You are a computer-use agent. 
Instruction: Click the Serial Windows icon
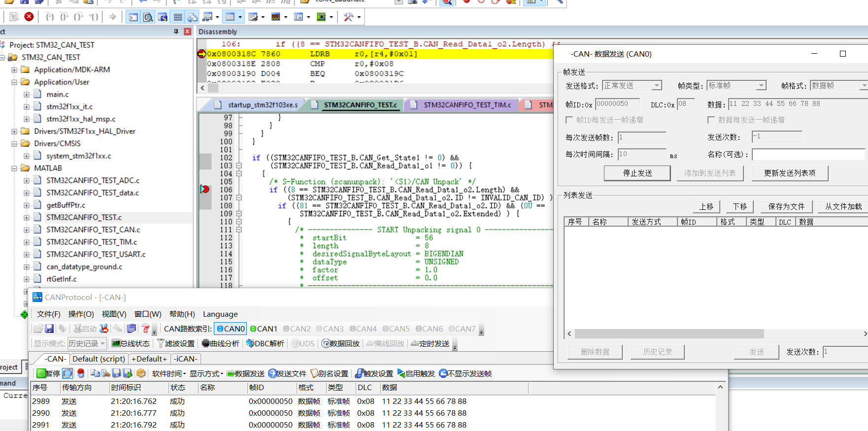253,17
